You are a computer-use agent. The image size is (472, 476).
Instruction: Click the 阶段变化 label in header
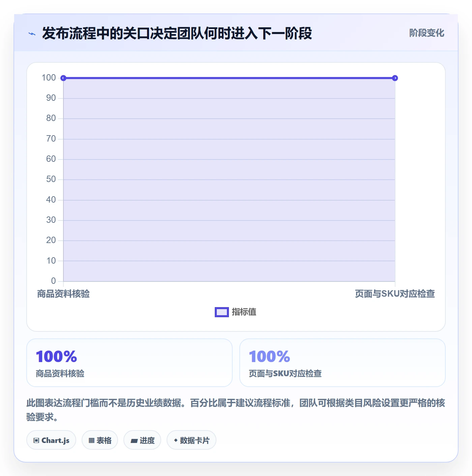pos(426,33)
